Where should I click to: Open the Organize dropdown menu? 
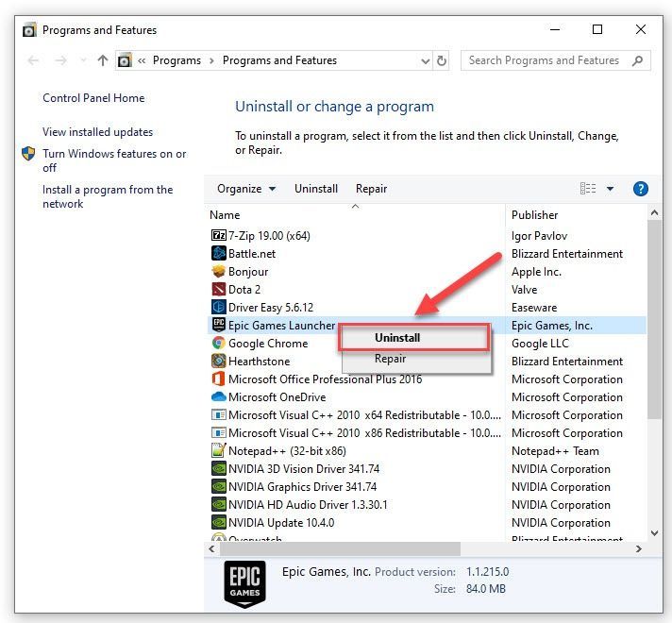tap(246, 189)
